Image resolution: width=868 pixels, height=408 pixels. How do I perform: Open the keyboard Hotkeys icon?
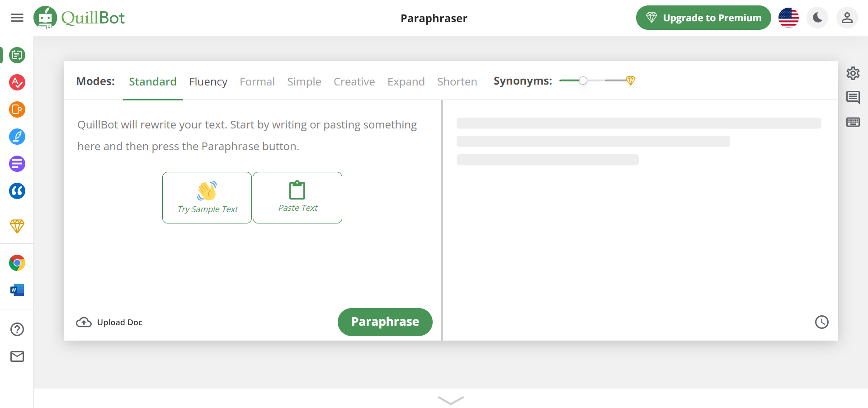[853, 122]
